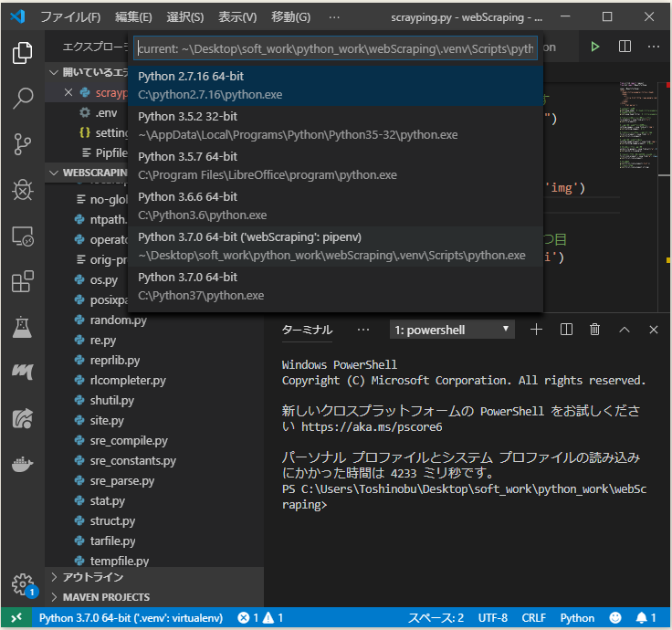Open the Source Control view icon
Image resolution: width=672 pixels, height=630 pixels.
pyautogui.click(x=22, y=144)
